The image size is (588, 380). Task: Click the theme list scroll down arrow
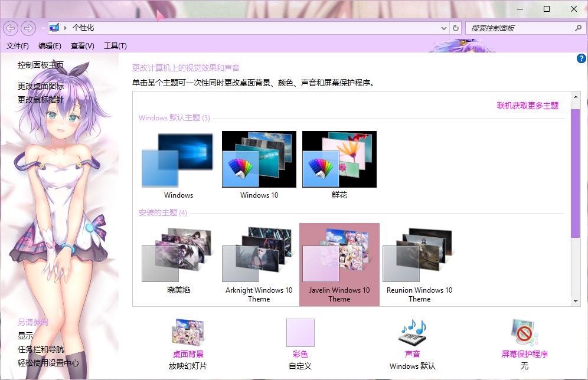[575, 301]
